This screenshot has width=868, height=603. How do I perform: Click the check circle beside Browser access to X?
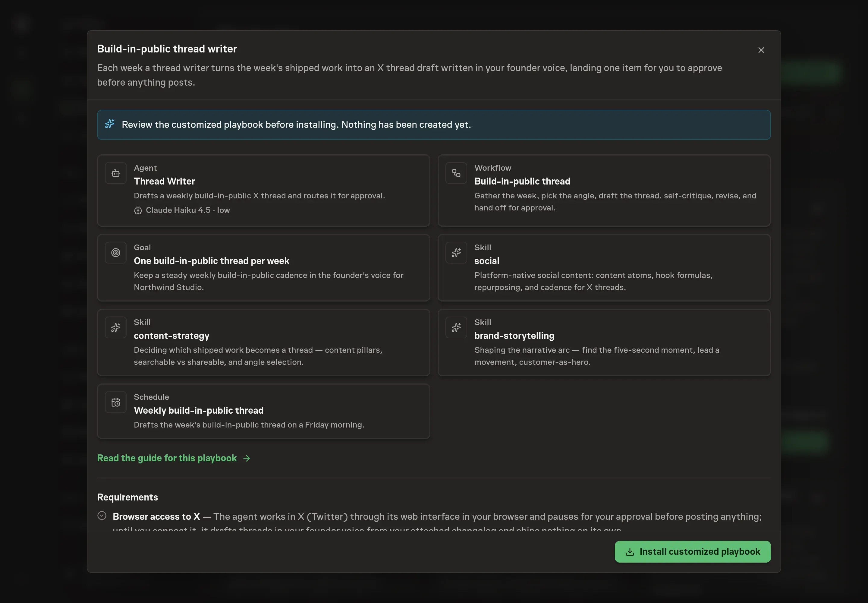tap(102, 516)
